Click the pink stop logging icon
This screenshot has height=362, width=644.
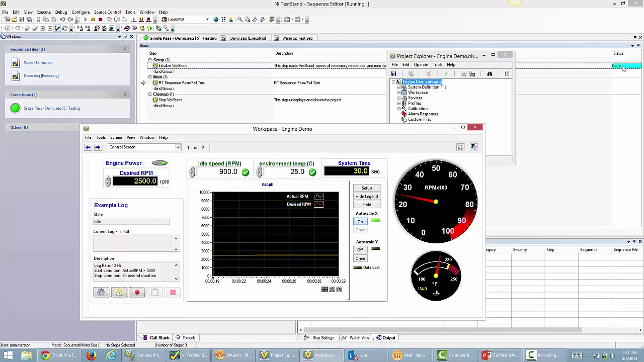pyautogui.click(x=173, y=293)
